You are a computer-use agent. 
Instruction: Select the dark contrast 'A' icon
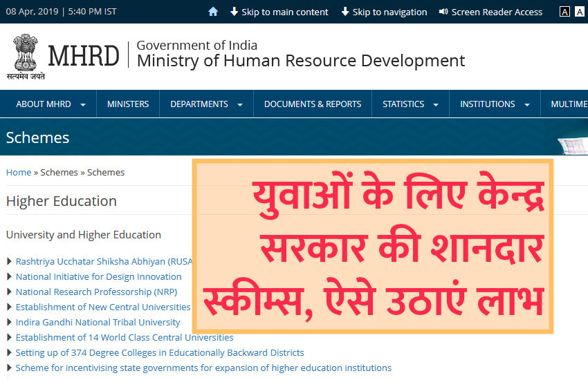click(565, 12)
